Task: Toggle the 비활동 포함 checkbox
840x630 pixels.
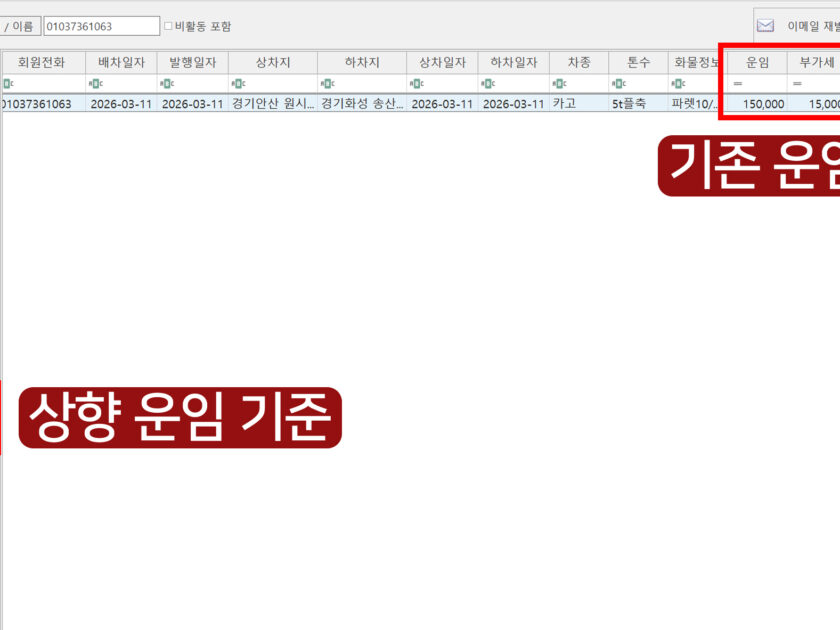Action: pos(168,26)
